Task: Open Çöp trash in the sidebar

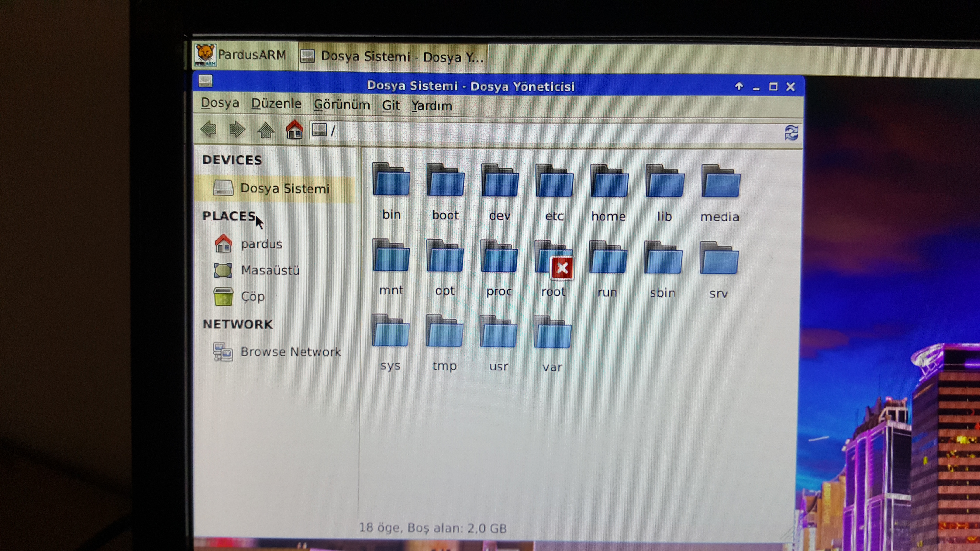Action: tap(239, 297)
